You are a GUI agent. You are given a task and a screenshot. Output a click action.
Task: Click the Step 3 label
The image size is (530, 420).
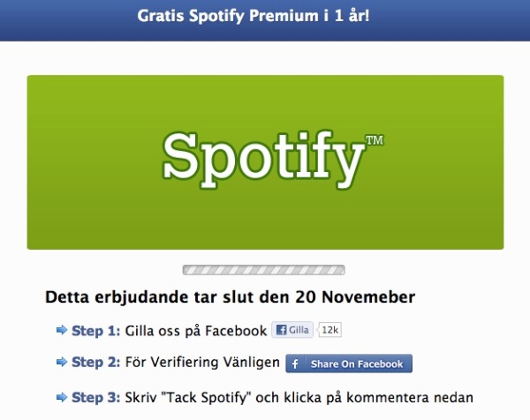96,398
